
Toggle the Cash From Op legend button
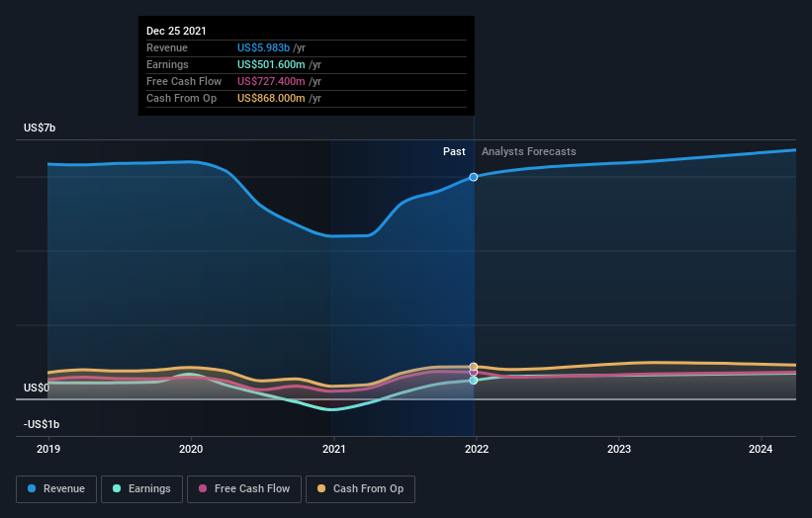(360, 489)
